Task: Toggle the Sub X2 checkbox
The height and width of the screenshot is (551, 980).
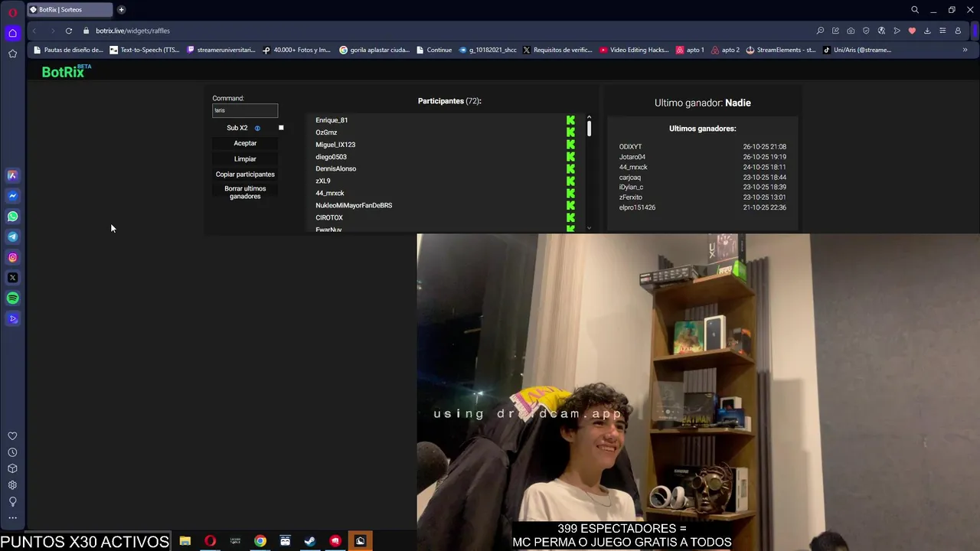Action: click(x=281, y=128)
